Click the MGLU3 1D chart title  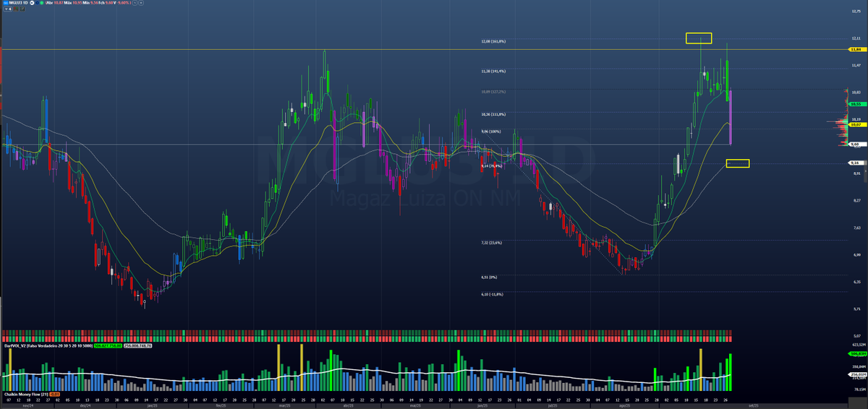pyautogui.click(x=18, y=3)
